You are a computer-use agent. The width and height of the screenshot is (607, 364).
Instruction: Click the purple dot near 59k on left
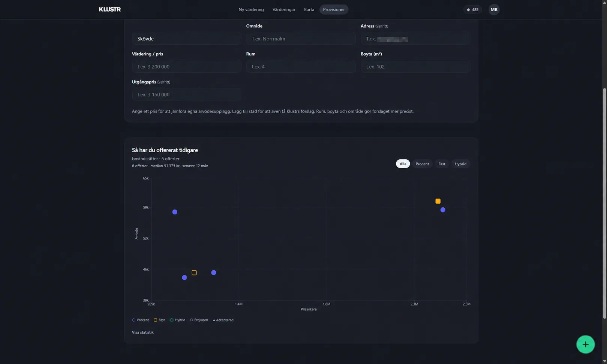[x=175, y=212]
